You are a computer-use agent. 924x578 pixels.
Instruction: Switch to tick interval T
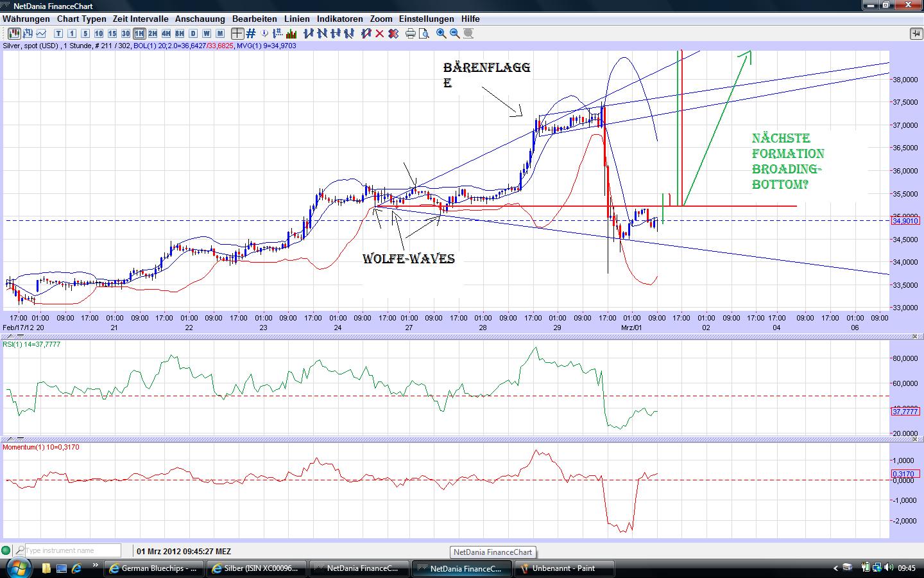(58, 33)
